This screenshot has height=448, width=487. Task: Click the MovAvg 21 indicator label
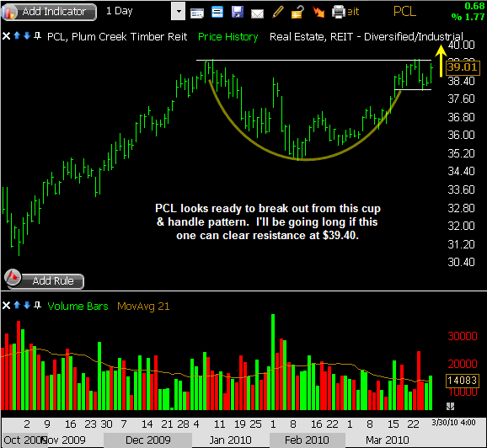[x=143, y=307]
